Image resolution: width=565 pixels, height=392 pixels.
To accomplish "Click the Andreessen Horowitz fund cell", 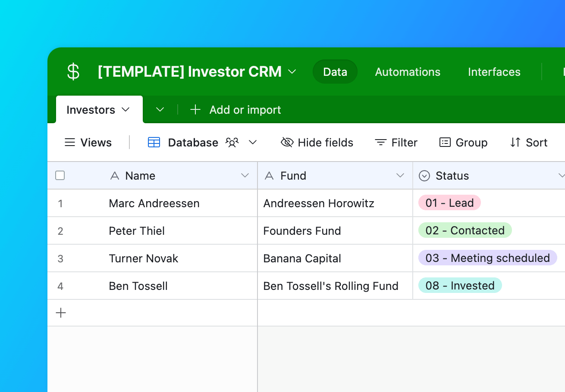I will 335,203.
